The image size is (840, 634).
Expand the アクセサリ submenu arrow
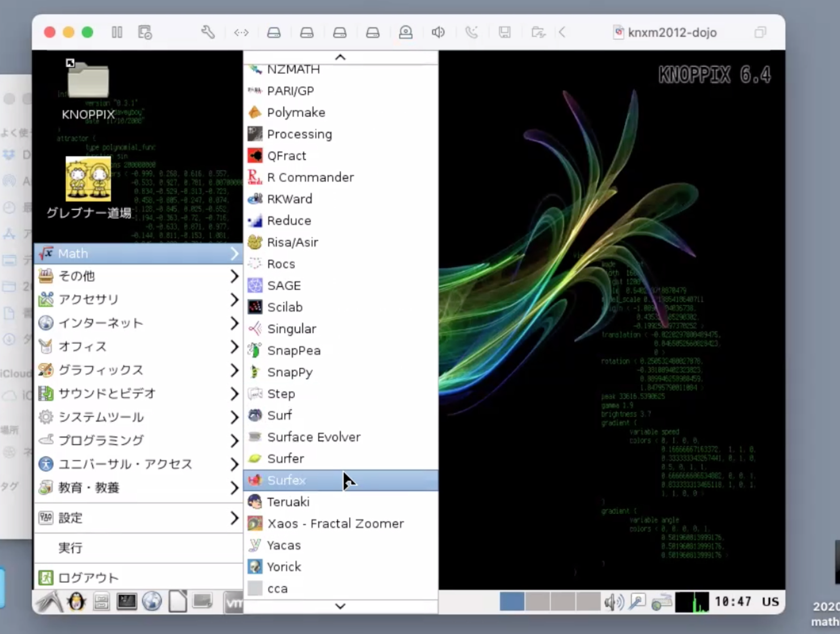[x=234, y=299]
